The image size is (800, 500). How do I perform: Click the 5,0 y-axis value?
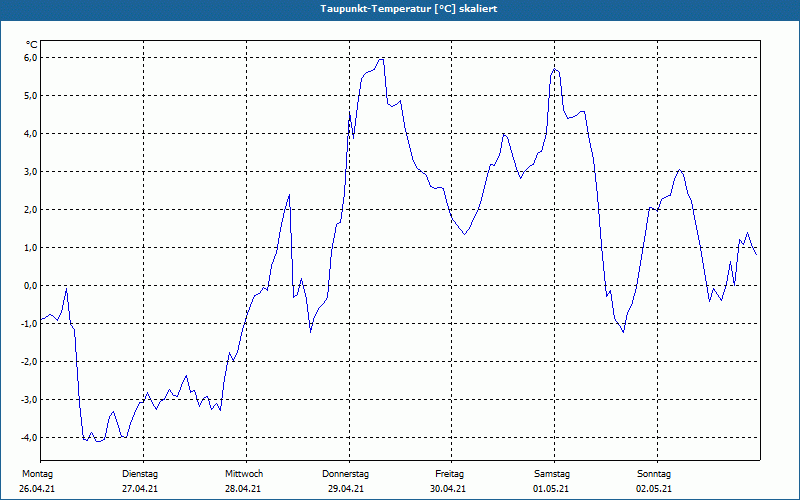[x=31, y=95]
